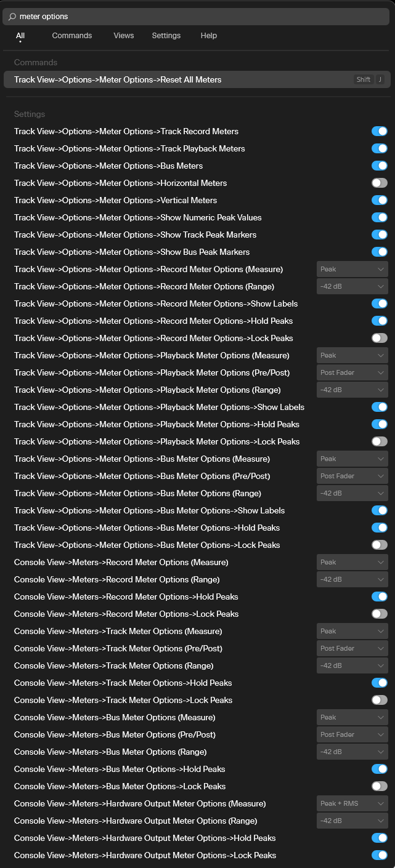395x868 pixels.
Task: Enable Track View Record Meter Lock Peaks
Action: [379, 338]
